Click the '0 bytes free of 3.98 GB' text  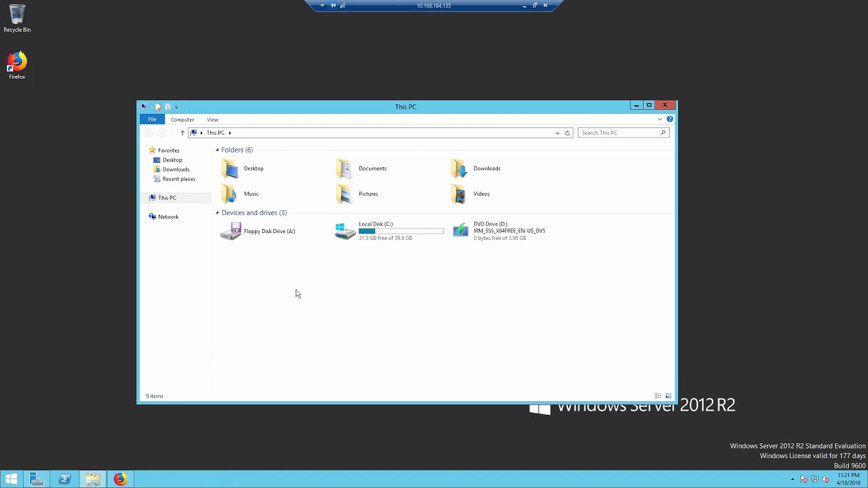point(500,238)
